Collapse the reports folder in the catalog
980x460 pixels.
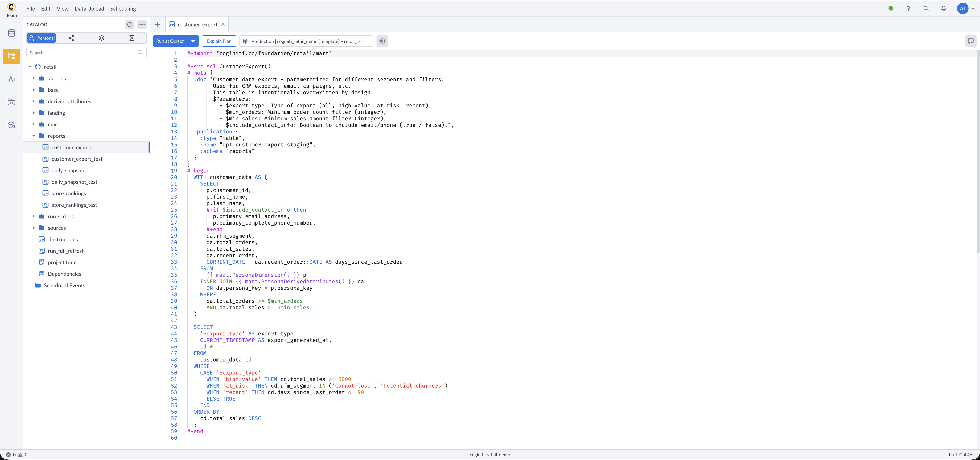pyautogui.click(x=33, y=136)
